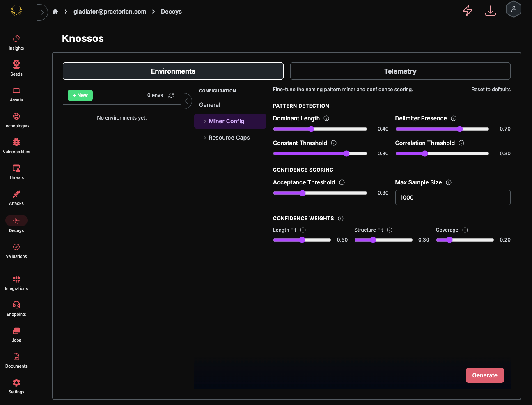Viewport: 532px width, 405px height.
Task: Show info for Delimiter Presence
Action: pos(454,118)
